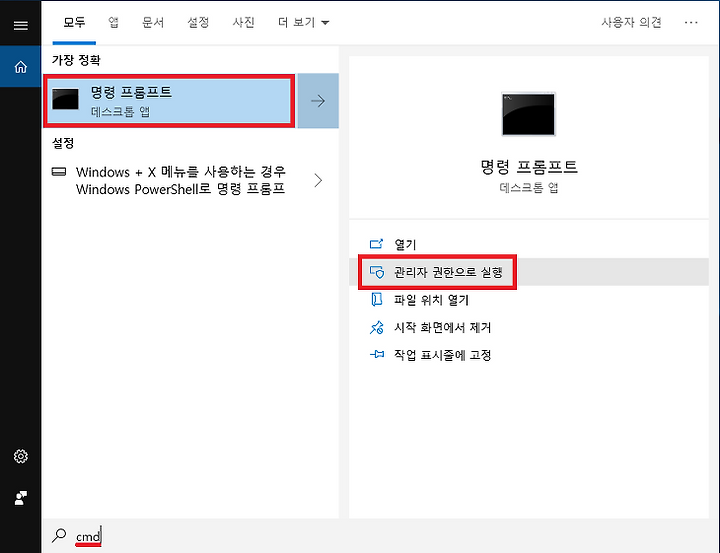Select the Home icon in sidebar

(21, 67)
